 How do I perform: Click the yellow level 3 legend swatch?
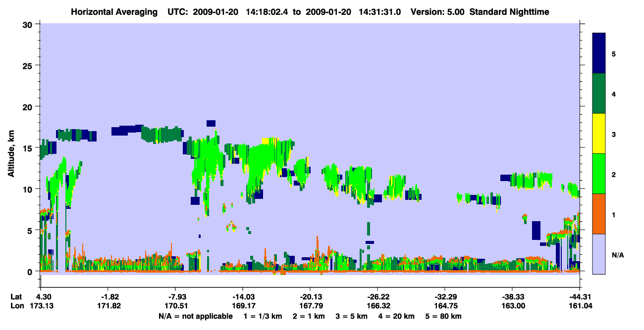point(599,134)
